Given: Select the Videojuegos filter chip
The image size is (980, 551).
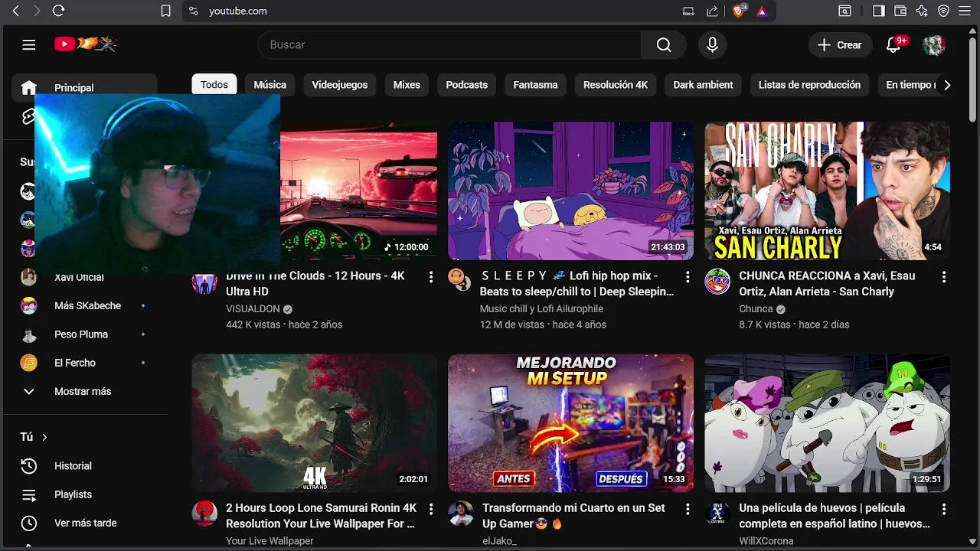Looking at the screenshot, I should (340, 85).
